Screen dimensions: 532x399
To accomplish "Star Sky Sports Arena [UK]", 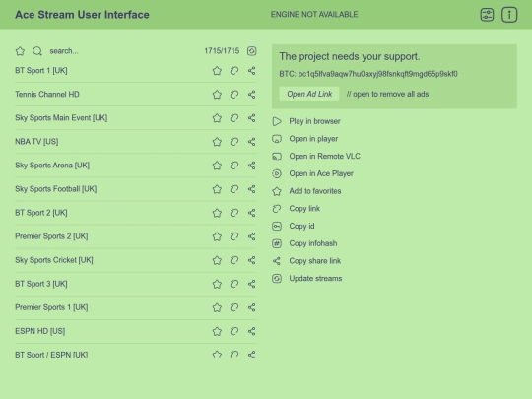I will 217,166.
